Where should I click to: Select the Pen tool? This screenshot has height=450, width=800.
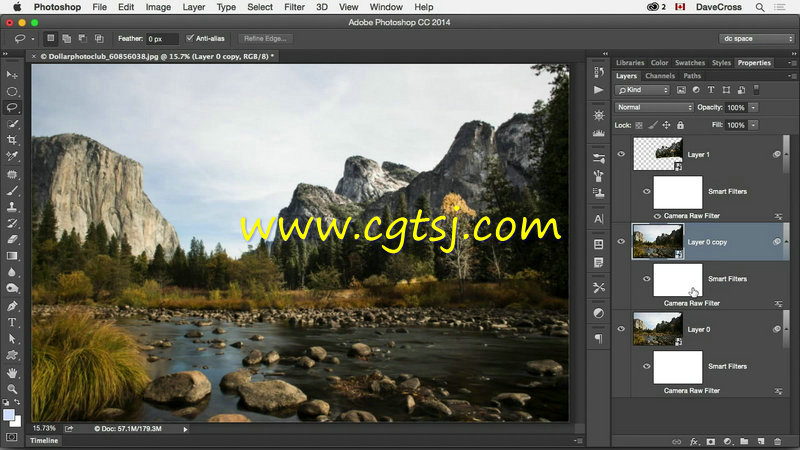[x=12, y=306]
